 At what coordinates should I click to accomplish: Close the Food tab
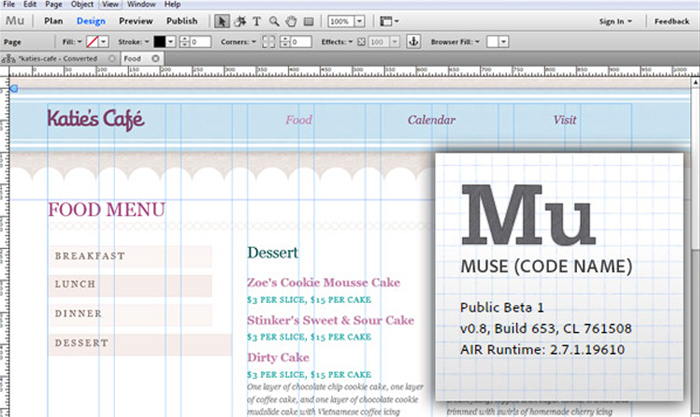pyautogui.click(x=155, y=58)
